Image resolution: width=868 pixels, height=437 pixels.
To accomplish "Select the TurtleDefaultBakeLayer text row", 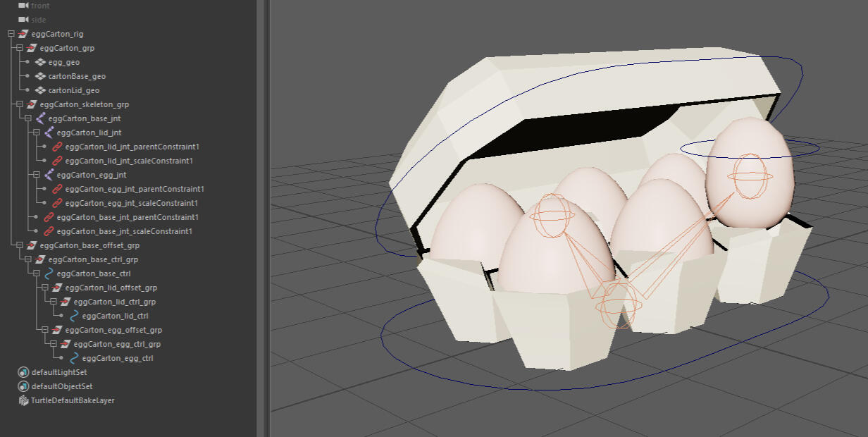I will [x=73, y=400].
